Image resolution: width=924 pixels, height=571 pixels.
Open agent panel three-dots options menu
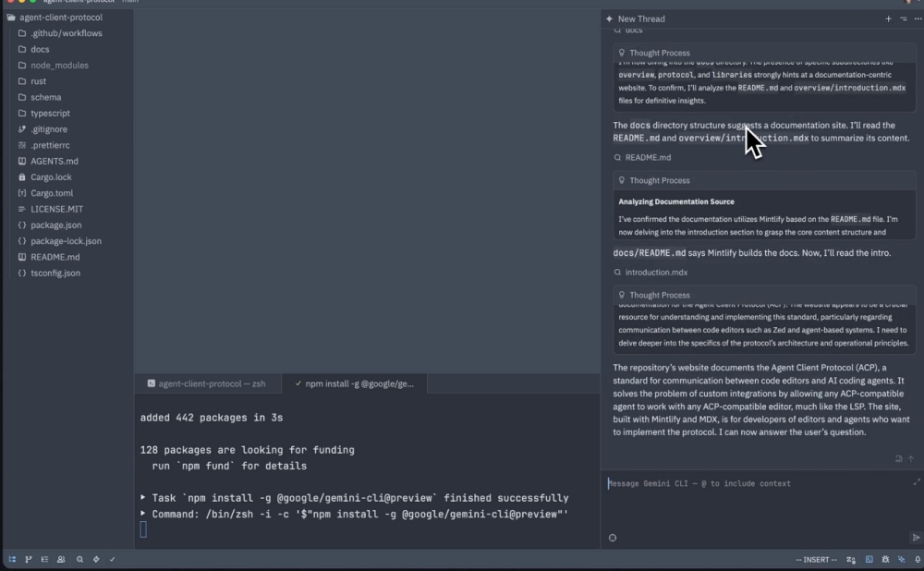[x=917, y=18]
